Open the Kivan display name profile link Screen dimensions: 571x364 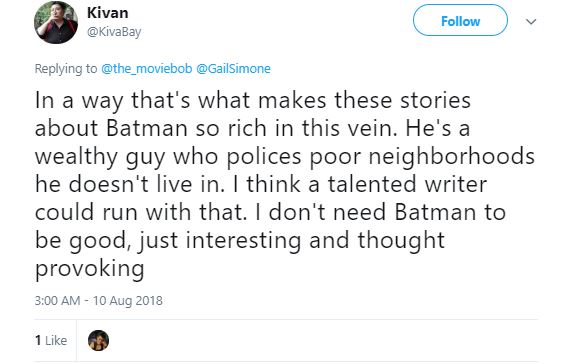pyautogui.click(x=108, y=13)
